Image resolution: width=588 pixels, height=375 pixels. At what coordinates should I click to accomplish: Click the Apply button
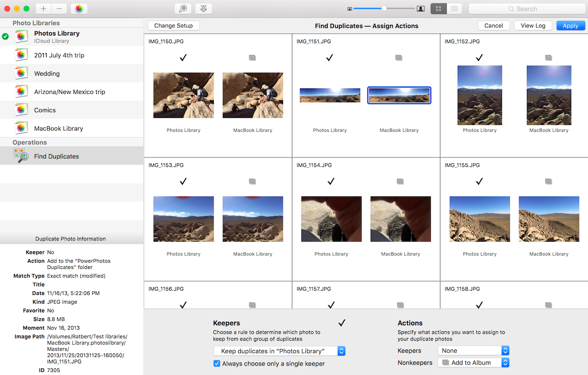pos(571,26)
